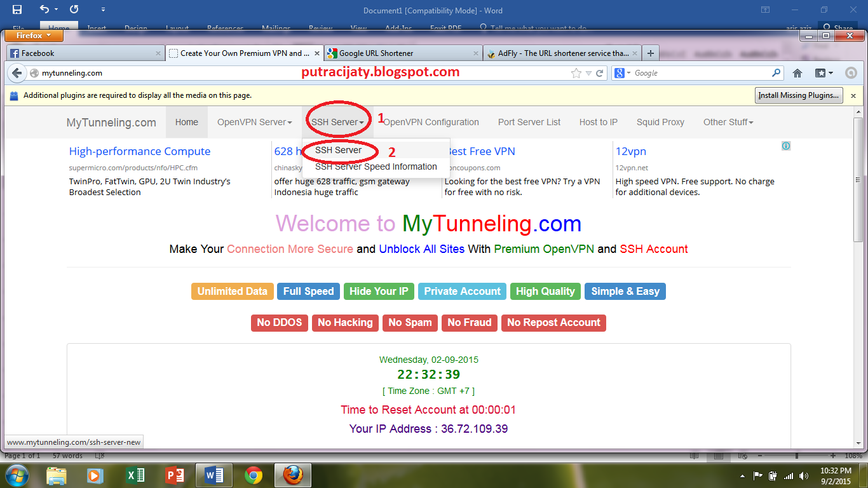The height and width of the screenshot is (488, 868).
Task: Launch Windows Media Player from the taskbar
Action: coord(95,475)
